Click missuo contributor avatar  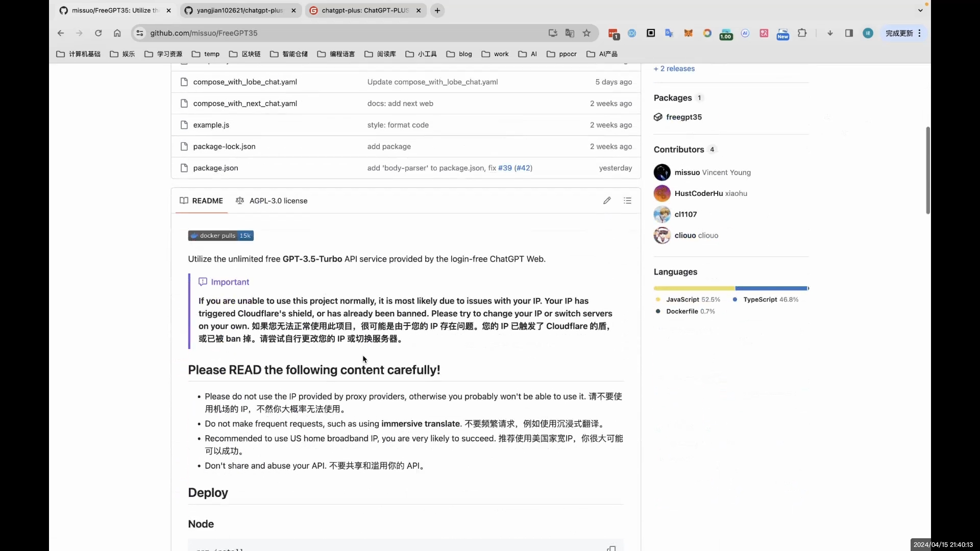[662, 172]
